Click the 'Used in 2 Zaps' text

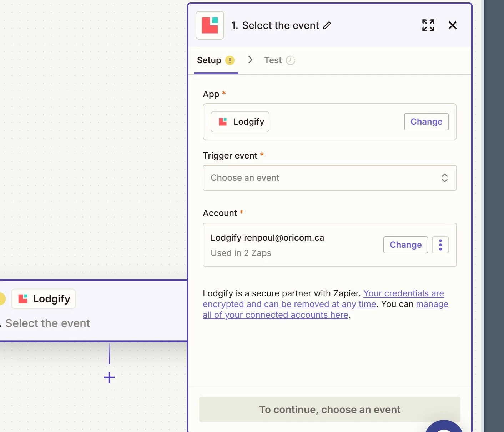(x=241, y=253)
